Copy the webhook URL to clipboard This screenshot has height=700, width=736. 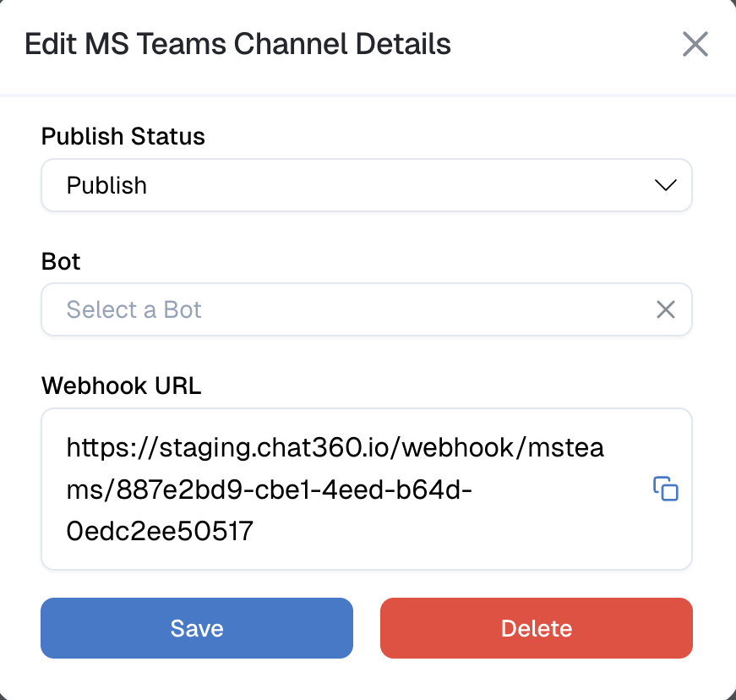coord(666,489)
